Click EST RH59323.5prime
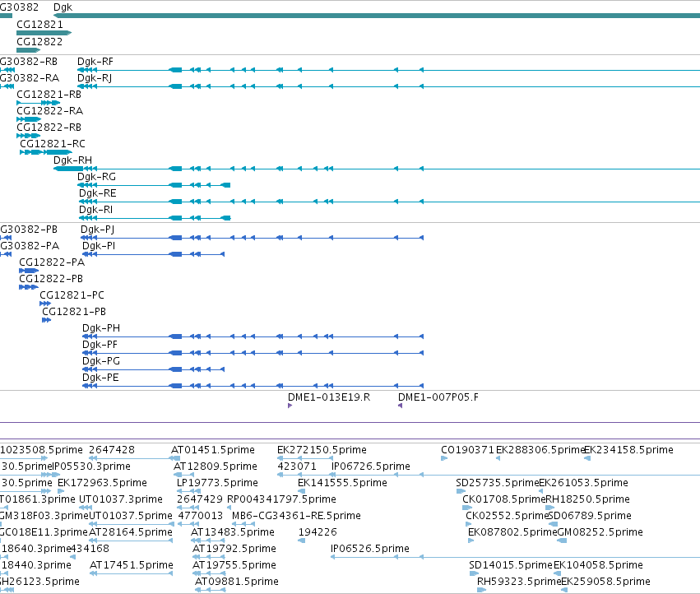700x594 pixels. pos(519,582)
